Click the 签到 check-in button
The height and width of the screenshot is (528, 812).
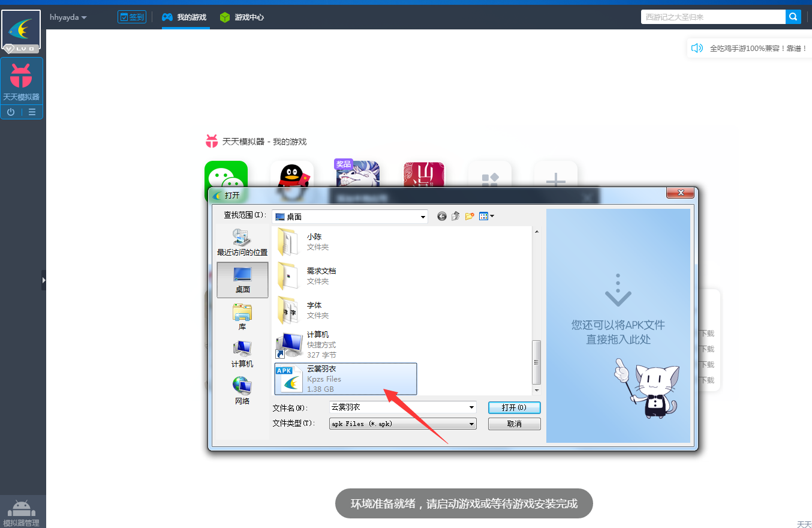pos(132,17)
